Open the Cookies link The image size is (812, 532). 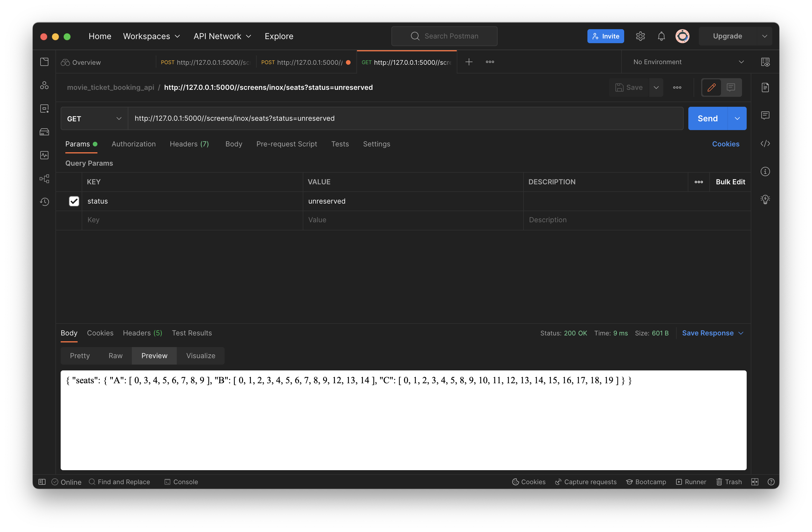point(725,144)
